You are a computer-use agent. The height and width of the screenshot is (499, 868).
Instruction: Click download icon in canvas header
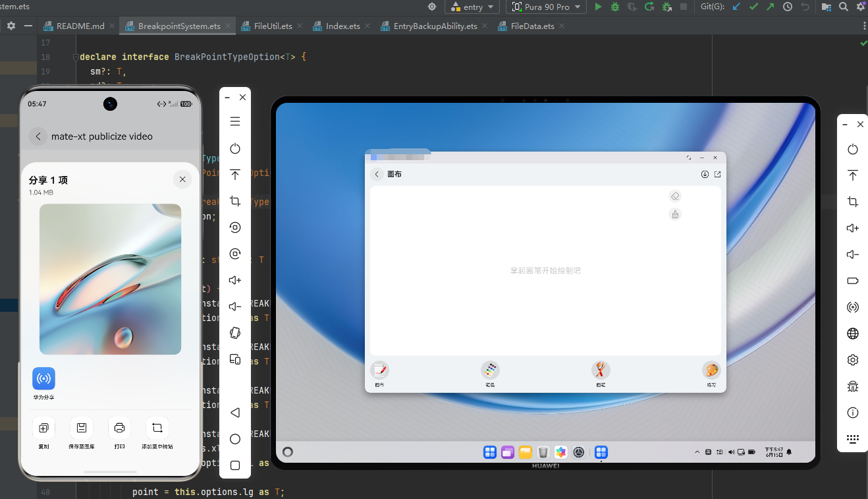[705, 174]
